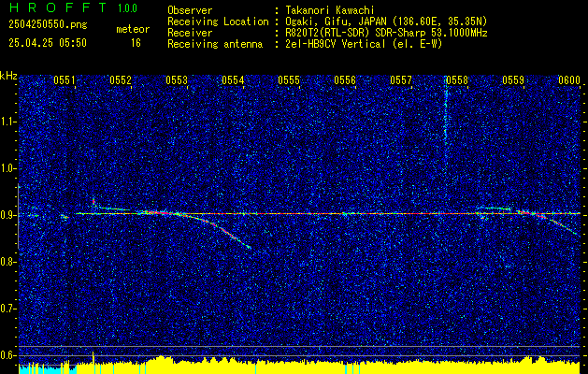Click the yellow signal level bar graph
The height and width of the screenshot is (374, 588).
[328, 367]
